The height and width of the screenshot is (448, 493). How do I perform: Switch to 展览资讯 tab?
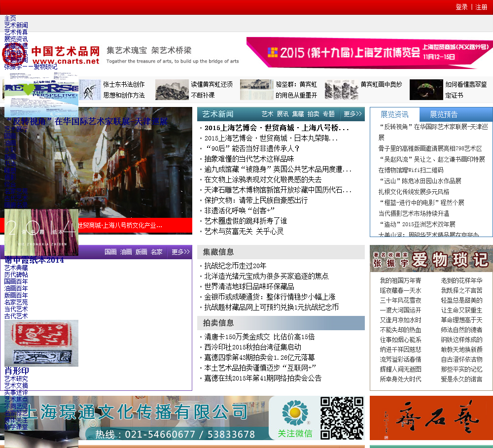(x=394, y=114)
